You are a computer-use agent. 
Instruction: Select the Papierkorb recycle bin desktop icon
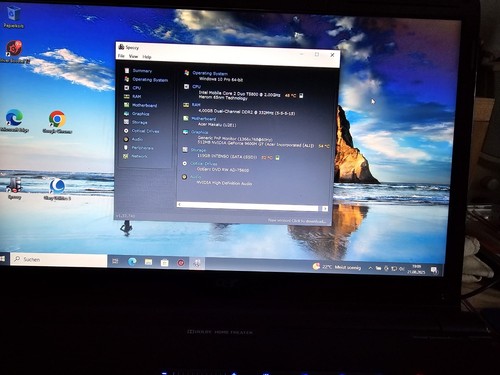click(13, 17)
